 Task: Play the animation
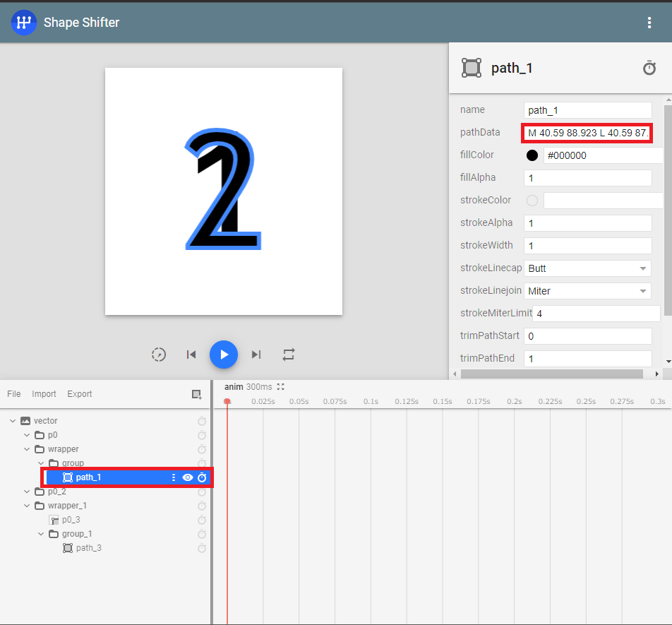tap(224, 355)
